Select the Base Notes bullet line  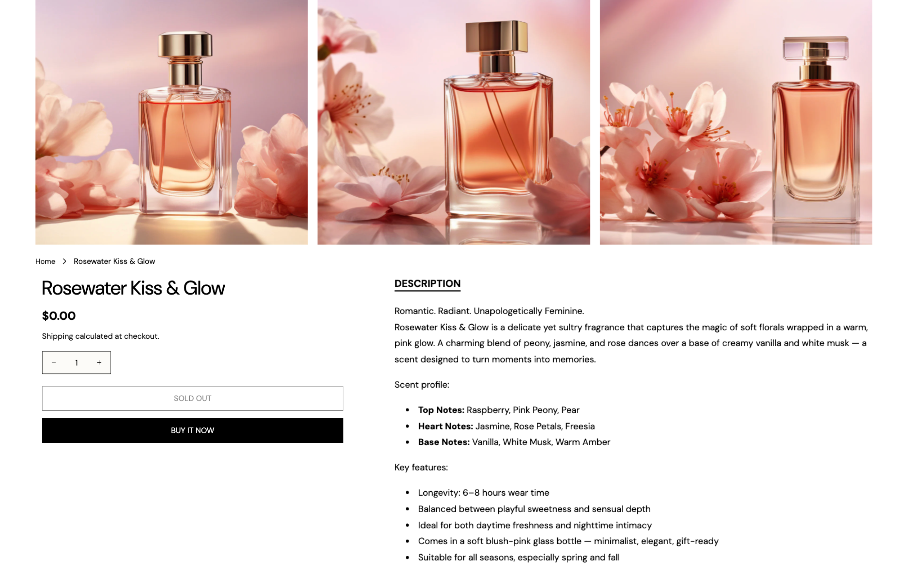(514, 442)
